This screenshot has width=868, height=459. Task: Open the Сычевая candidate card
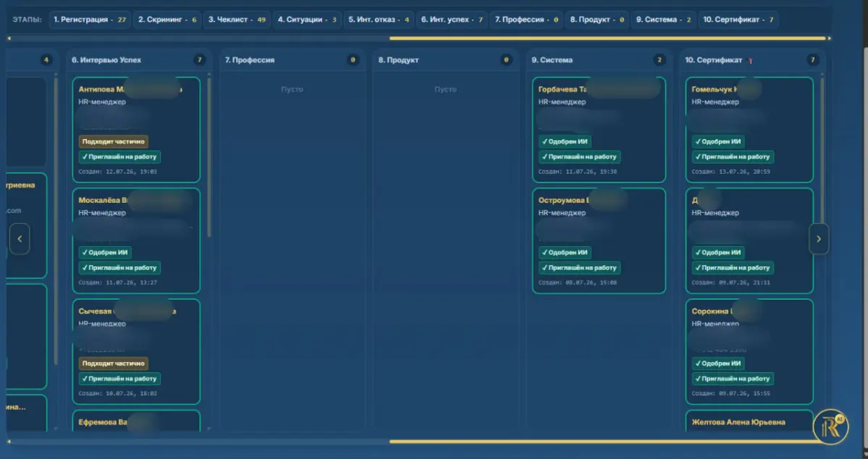[x=136, y=352]
